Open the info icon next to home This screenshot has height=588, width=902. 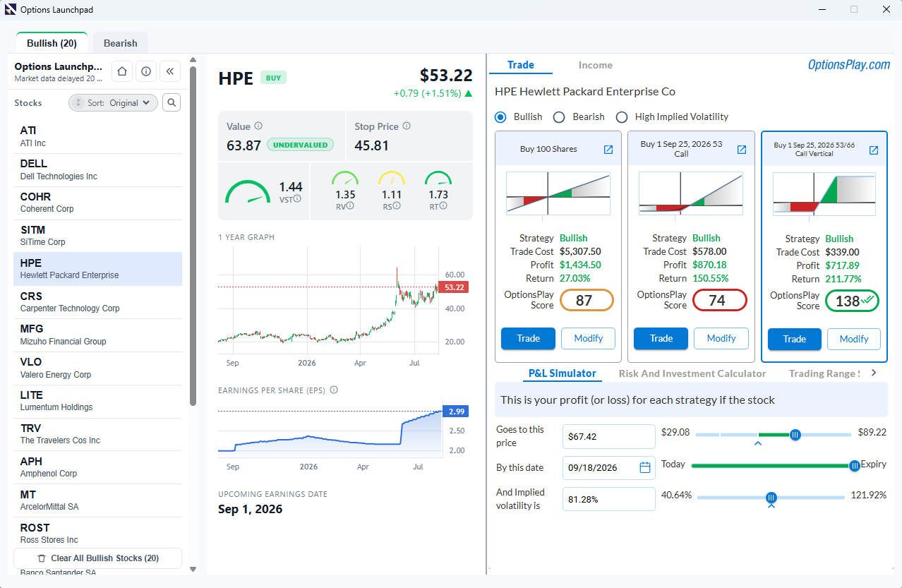click(x=146, y=71)
